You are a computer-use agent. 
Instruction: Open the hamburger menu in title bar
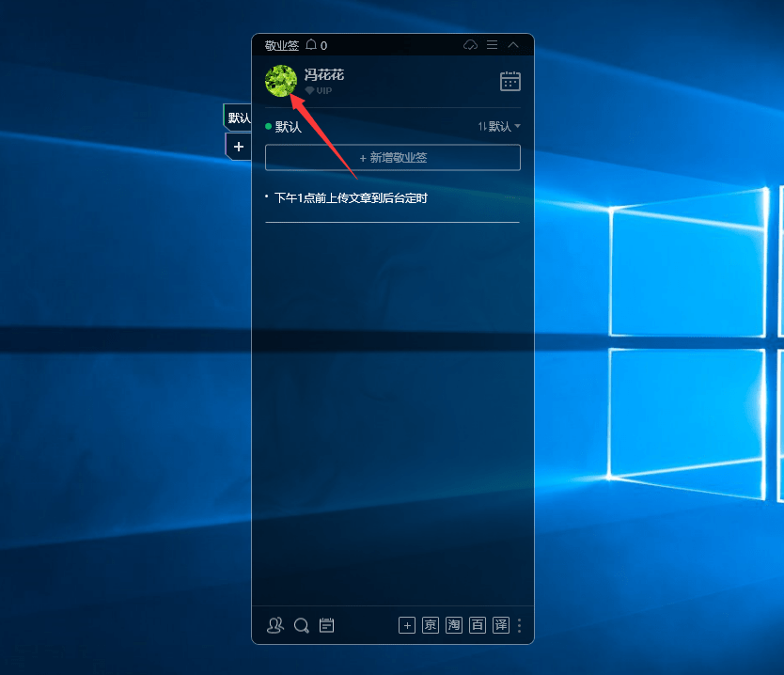point(492,45)
